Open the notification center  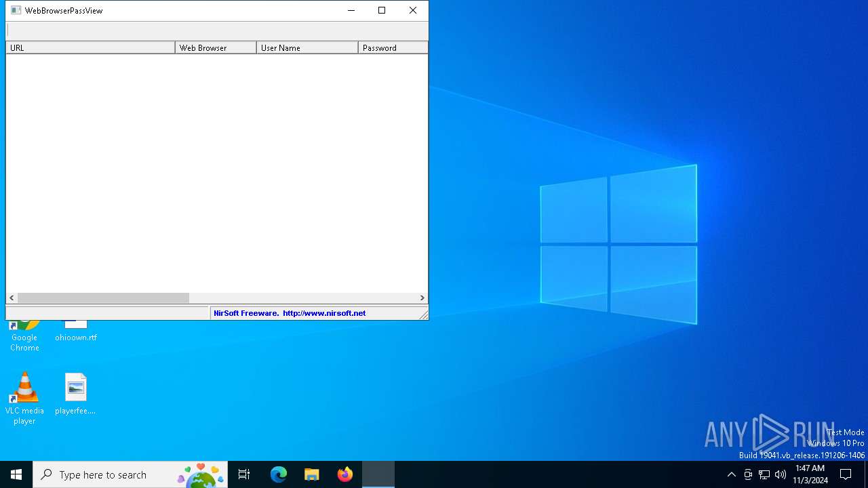pyautogui.click(x=846, y=474)
